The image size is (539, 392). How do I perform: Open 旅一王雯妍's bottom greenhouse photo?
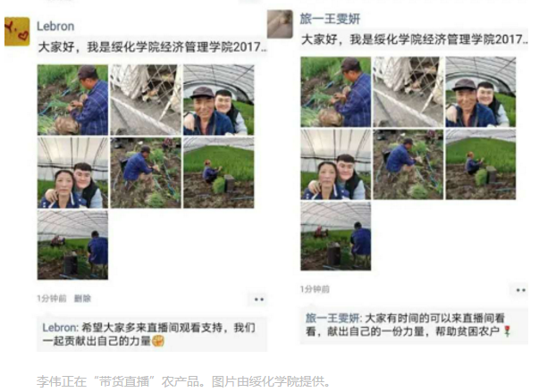335,236
